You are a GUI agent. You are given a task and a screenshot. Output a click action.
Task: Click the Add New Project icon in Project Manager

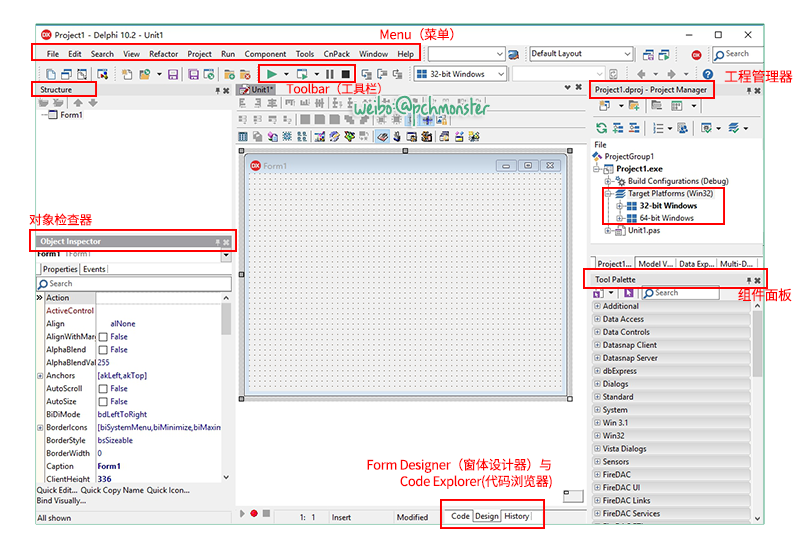(x=604, y=106)
